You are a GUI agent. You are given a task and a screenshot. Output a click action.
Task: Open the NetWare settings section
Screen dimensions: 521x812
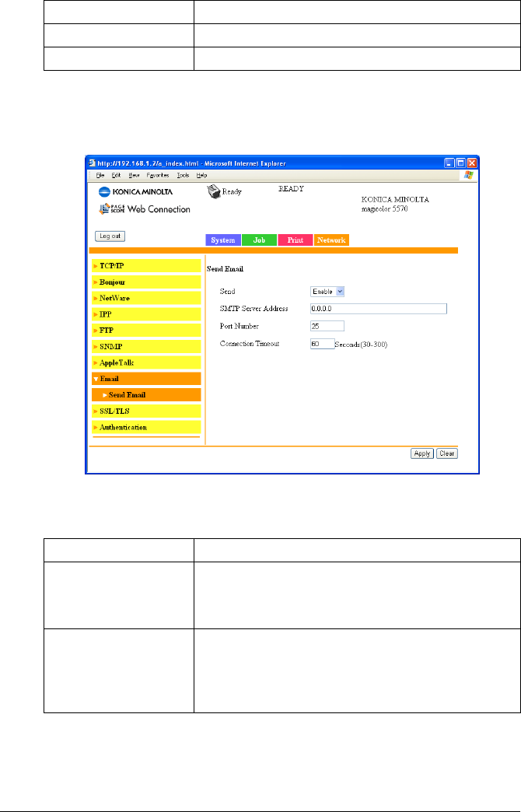point(146,299)
